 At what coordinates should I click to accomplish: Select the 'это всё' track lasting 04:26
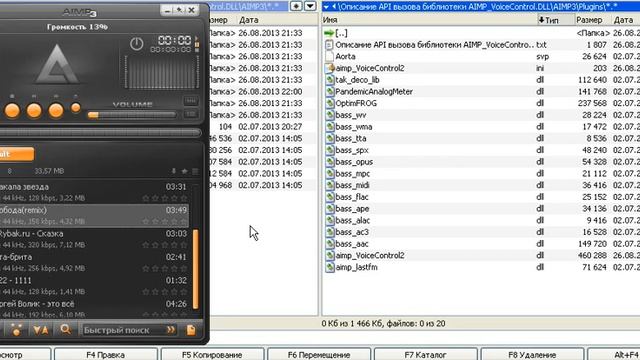tap(94, 309)
